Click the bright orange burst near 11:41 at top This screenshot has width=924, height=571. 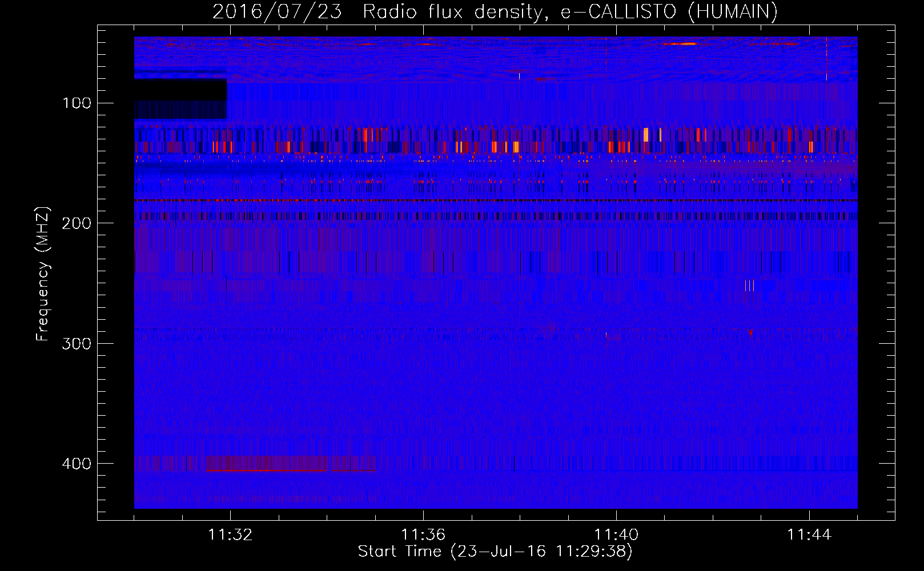point(682,43)
